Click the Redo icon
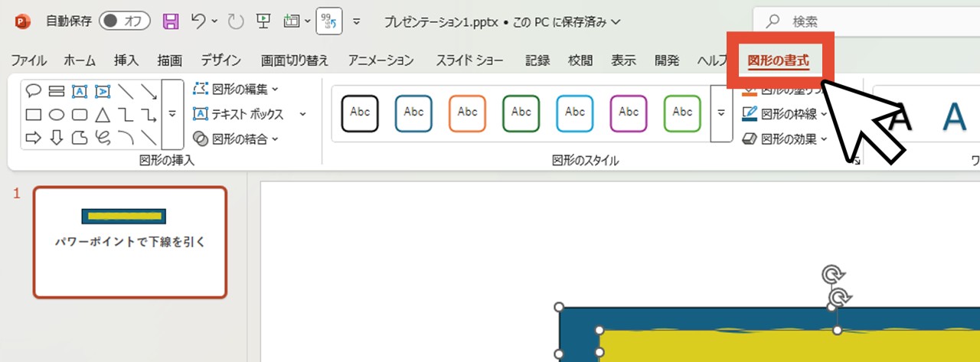The image size is (980, 362). tap(235, 21)
